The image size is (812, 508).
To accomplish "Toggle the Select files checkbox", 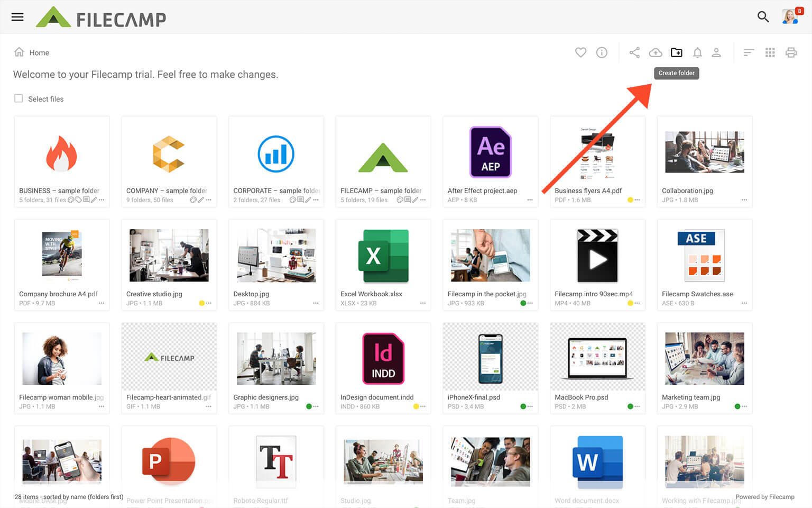I will 19,98.
